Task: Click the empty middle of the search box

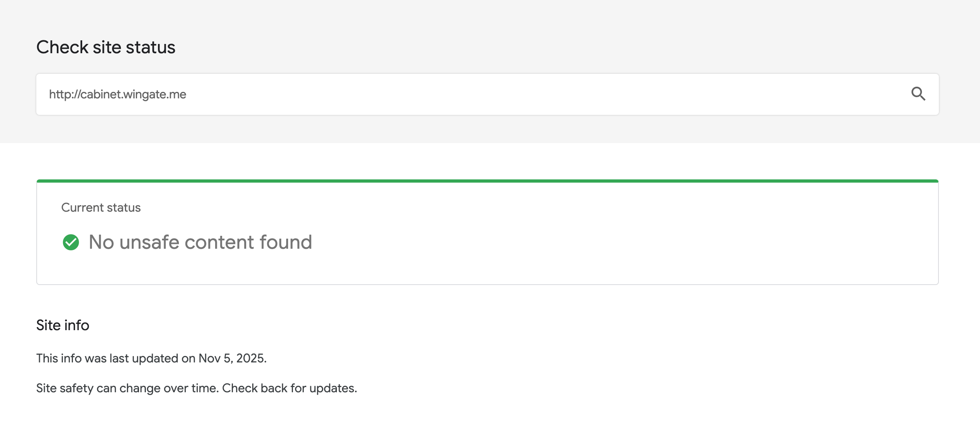Action: tap(524, 94)
